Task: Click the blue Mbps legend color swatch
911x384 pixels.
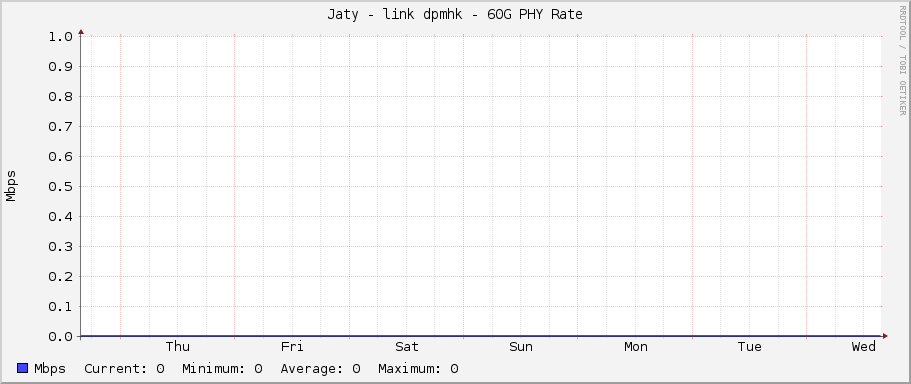Action: (23, 368)
